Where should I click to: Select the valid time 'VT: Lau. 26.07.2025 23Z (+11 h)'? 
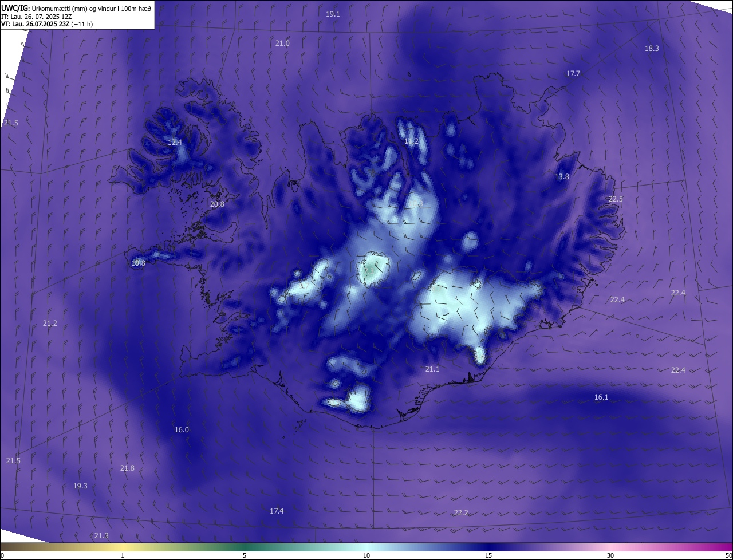[47, 24]
